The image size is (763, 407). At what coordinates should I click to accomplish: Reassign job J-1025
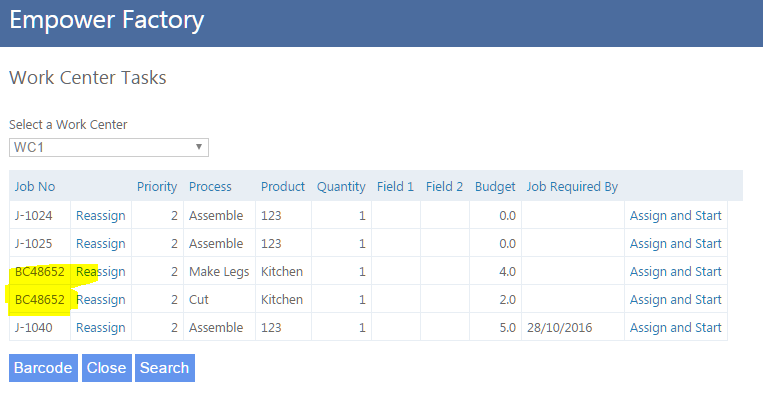click(100, 244)
